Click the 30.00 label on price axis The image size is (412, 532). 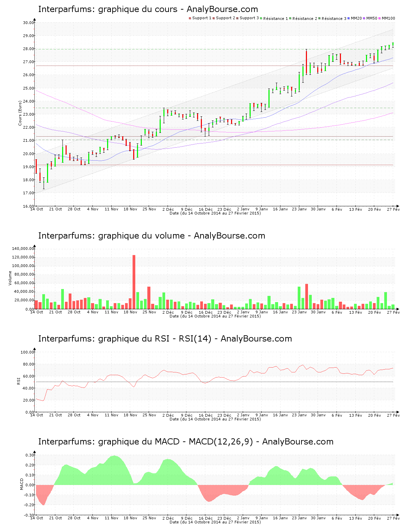coord(28,23)
